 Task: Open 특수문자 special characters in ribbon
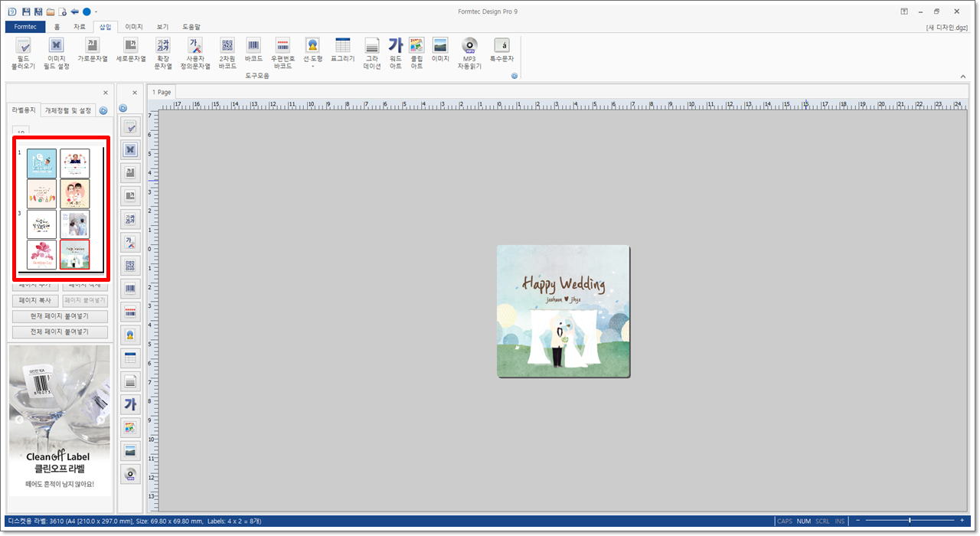pos(501,50)
